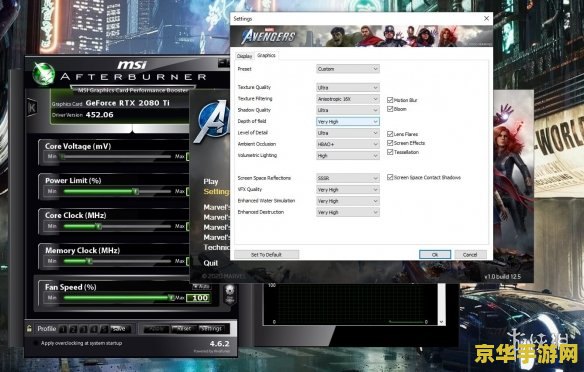Click the Avengers banner in Settings dialog
The image size is (584, 372).
click(361, 36)
